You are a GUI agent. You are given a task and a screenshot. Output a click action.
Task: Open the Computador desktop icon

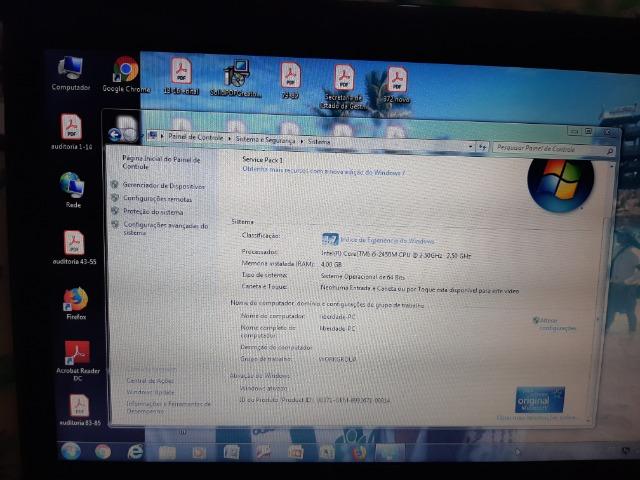point(71,73)
